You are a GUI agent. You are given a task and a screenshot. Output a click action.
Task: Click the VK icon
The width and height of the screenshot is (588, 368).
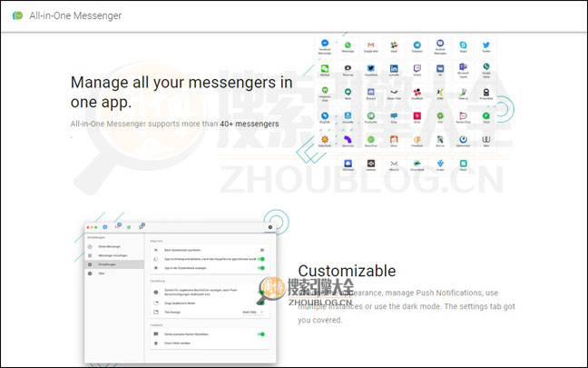point(440,68)
